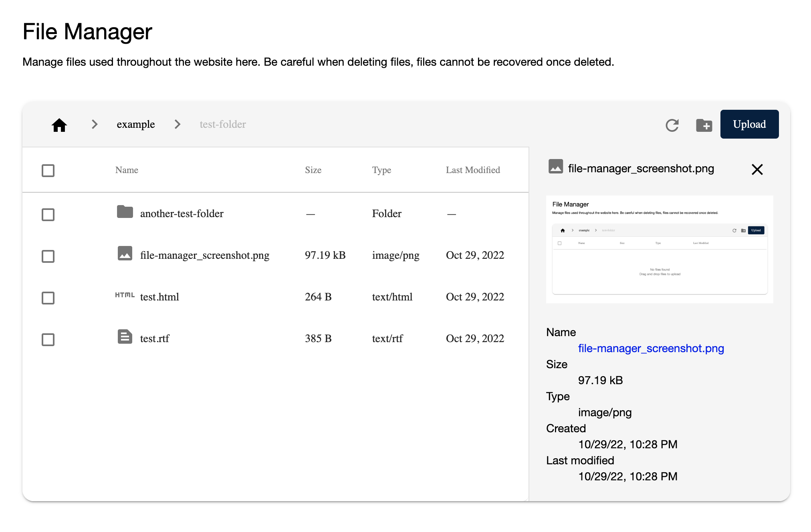Toggle the select-all checkbox in table header
This screenshot has height=532, width=811.
click(x=48, y=171)
